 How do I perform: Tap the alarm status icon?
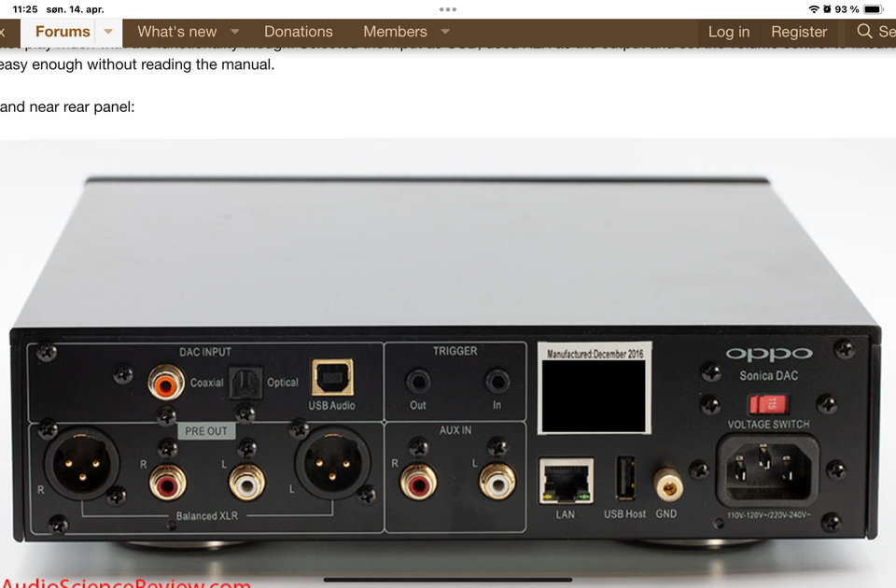click(x=827, y=9)
